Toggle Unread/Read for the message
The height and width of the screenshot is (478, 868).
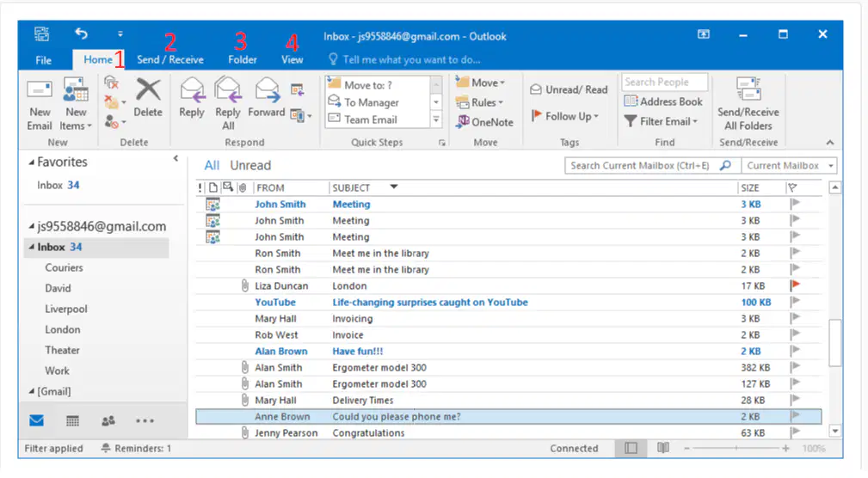tap(569, 89)
